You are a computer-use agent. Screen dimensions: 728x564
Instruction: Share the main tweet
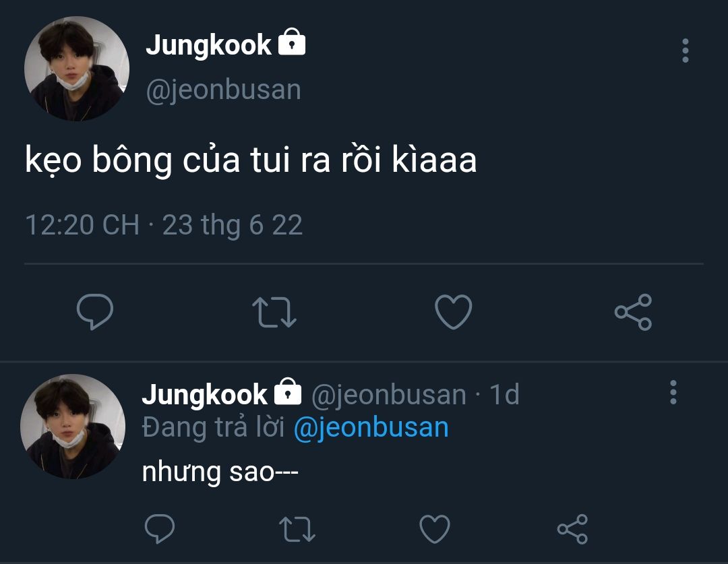pos(632,312)
